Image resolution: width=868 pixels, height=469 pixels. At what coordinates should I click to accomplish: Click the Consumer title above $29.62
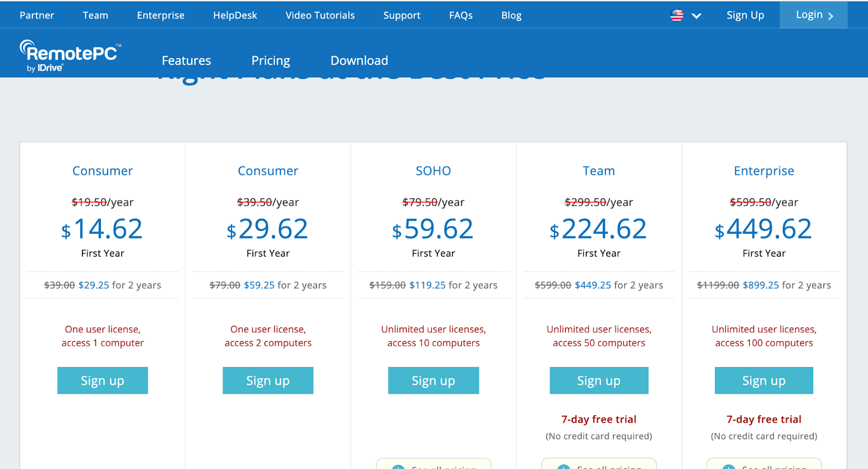pos(268,171)
